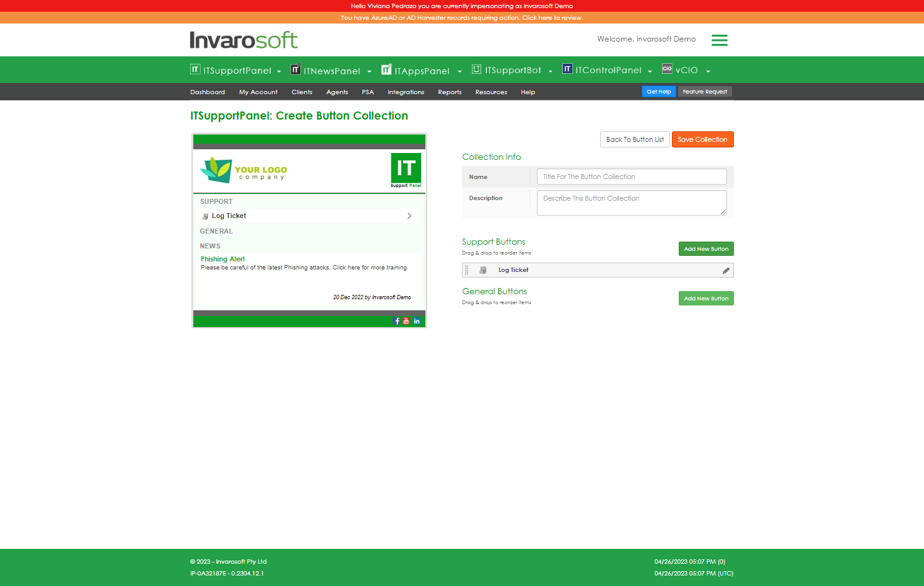Click the Log Ticket chevron in preview
The height and width of the screenshot is (586, 924).
409,216
